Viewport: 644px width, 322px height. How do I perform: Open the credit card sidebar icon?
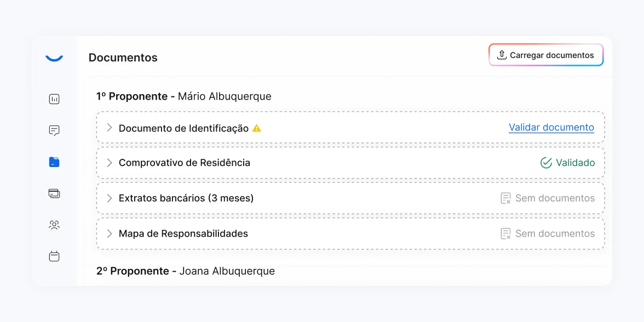54,193
